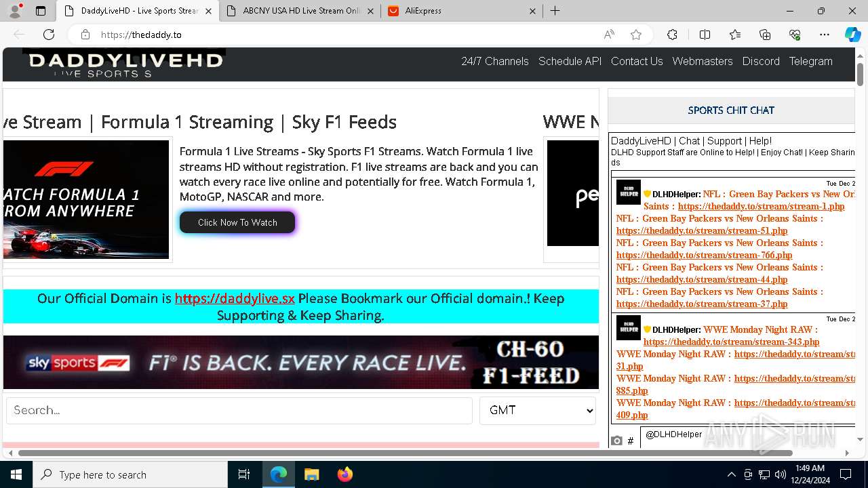Screen dimensions: 868x488
Task: Click the browser back arrow
Action: pyautogui.click(x=19, y=35)
